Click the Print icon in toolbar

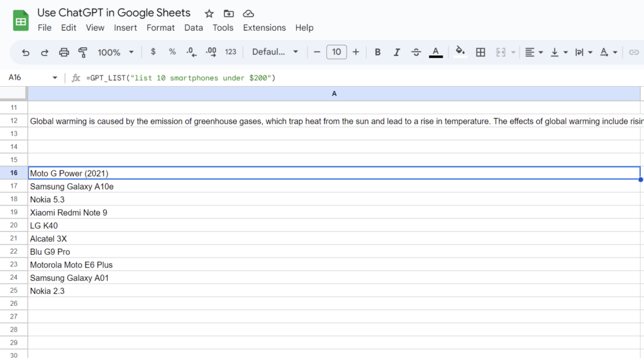pos(64,52)
